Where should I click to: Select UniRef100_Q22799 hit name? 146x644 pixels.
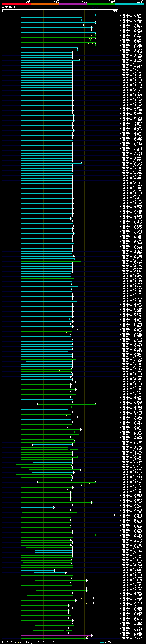pos(131,53)
